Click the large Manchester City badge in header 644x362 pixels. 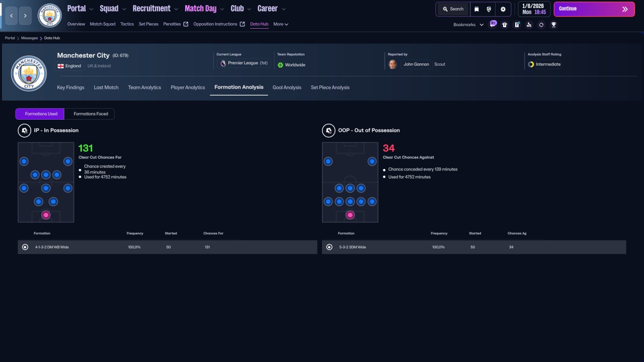[29, 73]
